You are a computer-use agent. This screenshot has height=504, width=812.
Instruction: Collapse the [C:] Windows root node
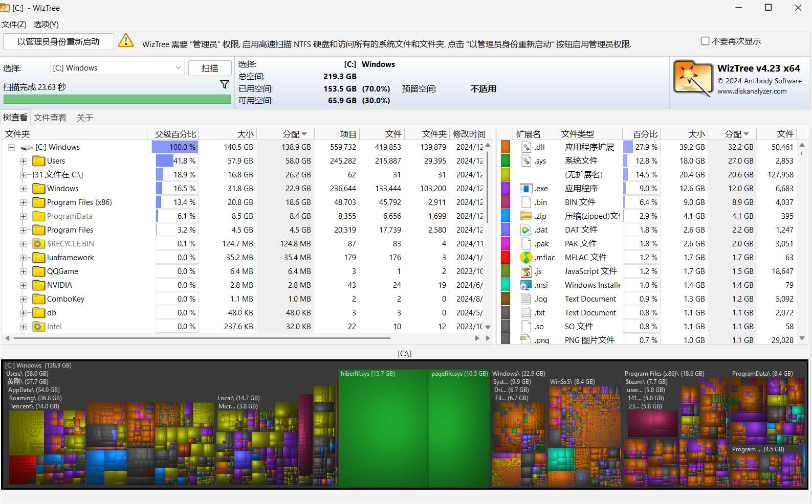tap(11, 147)
